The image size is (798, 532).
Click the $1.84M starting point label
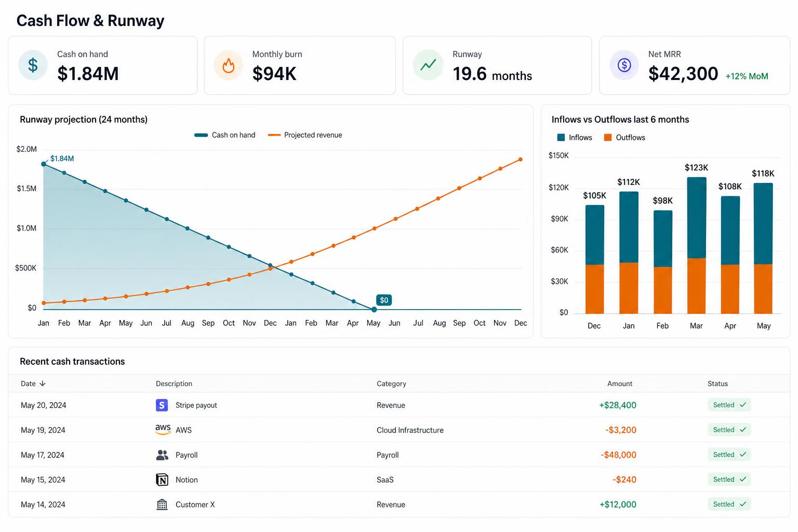click(62, 158)
